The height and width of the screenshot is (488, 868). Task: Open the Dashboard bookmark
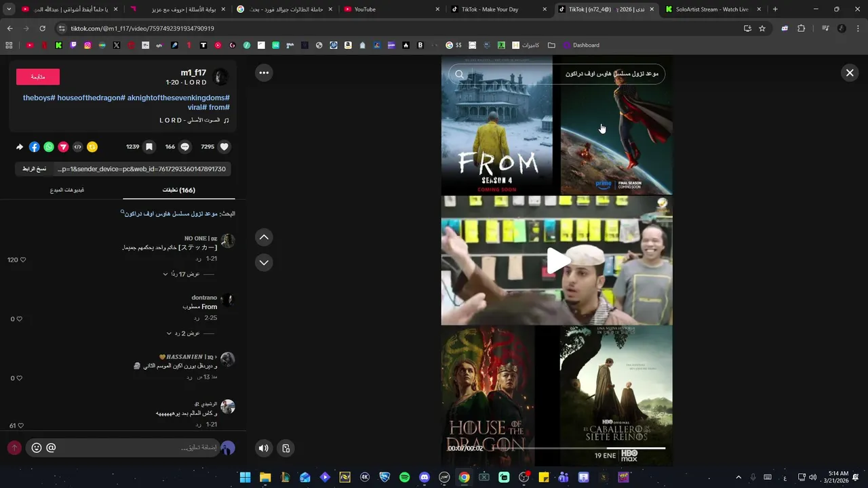pos(580,45)
